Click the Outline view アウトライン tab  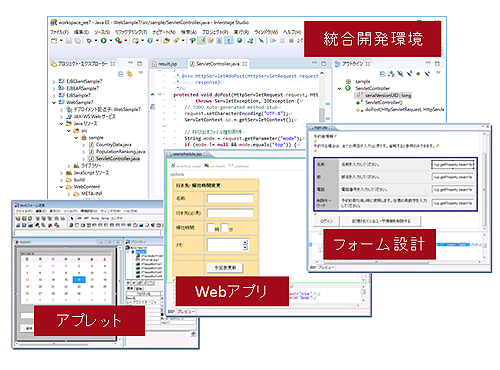click(x=353, y=63)
